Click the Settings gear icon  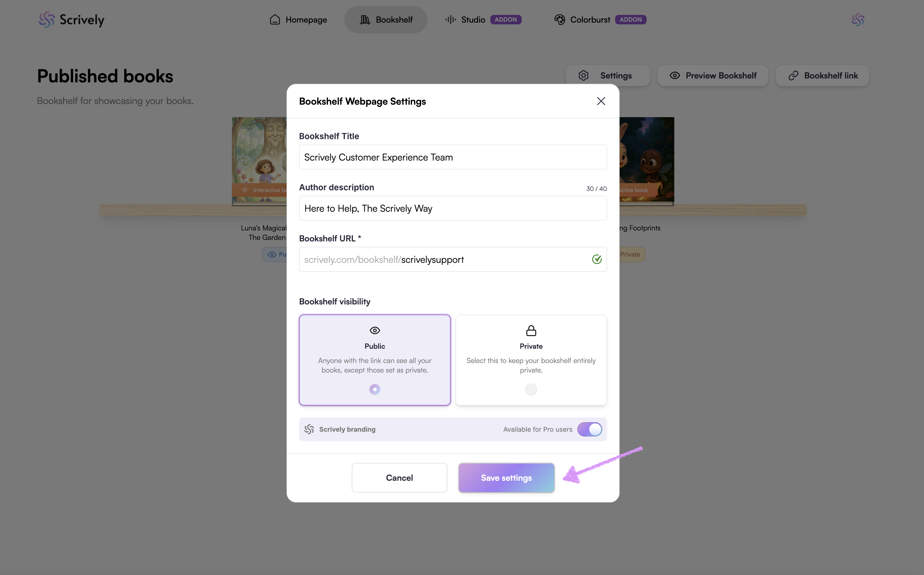click(x=583, y=76)
